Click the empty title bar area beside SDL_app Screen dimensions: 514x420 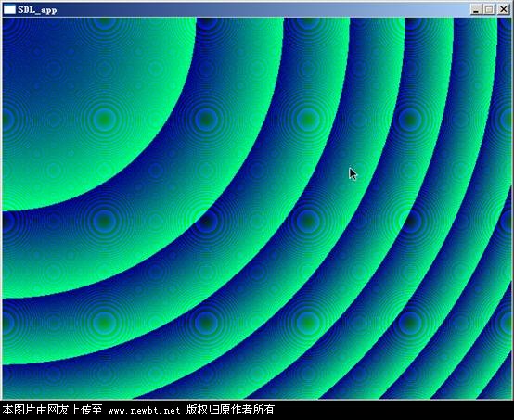263,10
